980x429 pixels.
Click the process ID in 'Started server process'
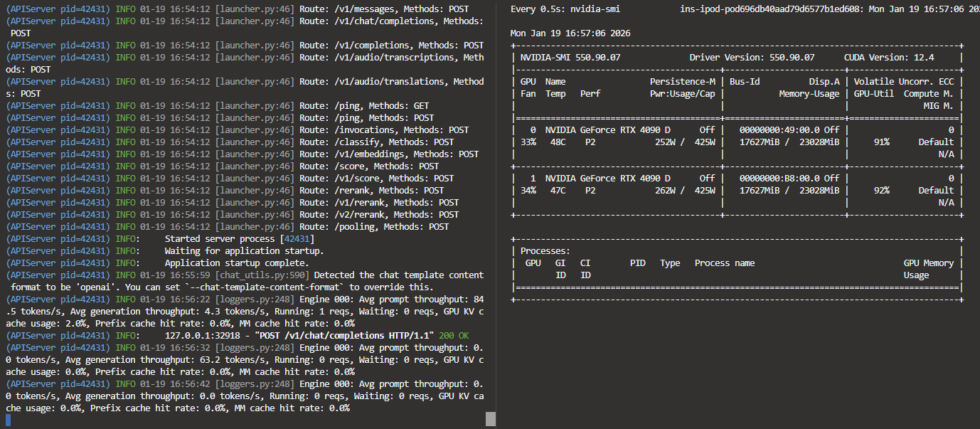coord(297,238)
